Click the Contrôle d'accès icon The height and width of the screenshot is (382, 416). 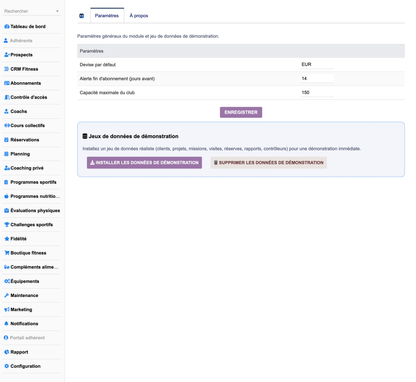[x=6, y=97]
